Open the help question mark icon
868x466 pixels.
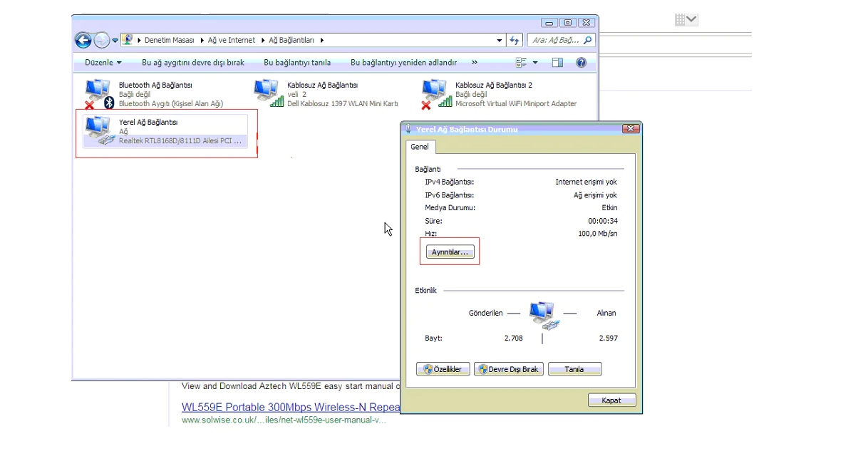581,63
